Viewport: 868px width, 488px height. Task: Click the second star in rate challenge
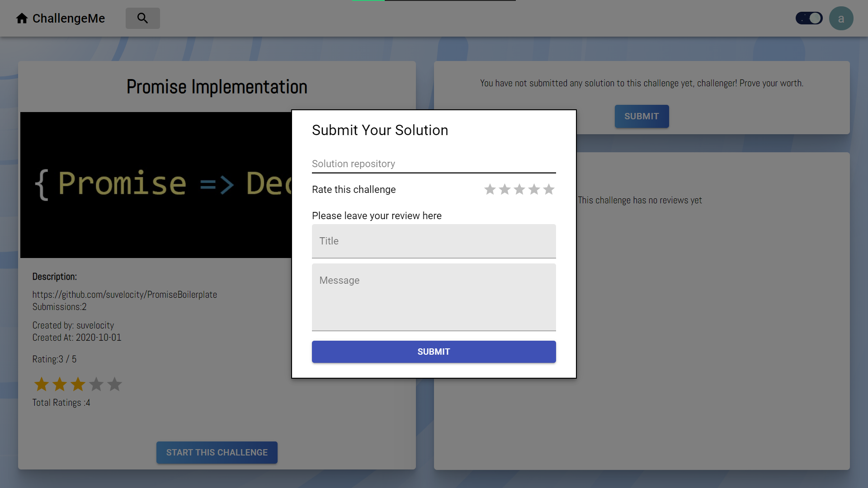click(505, 189)
